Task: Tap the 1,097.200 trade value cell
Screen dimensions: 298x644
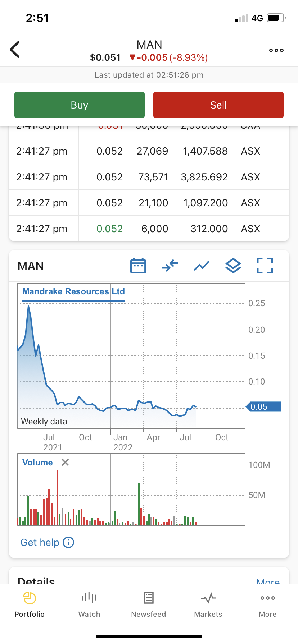Action: click(x=206, y=203)
